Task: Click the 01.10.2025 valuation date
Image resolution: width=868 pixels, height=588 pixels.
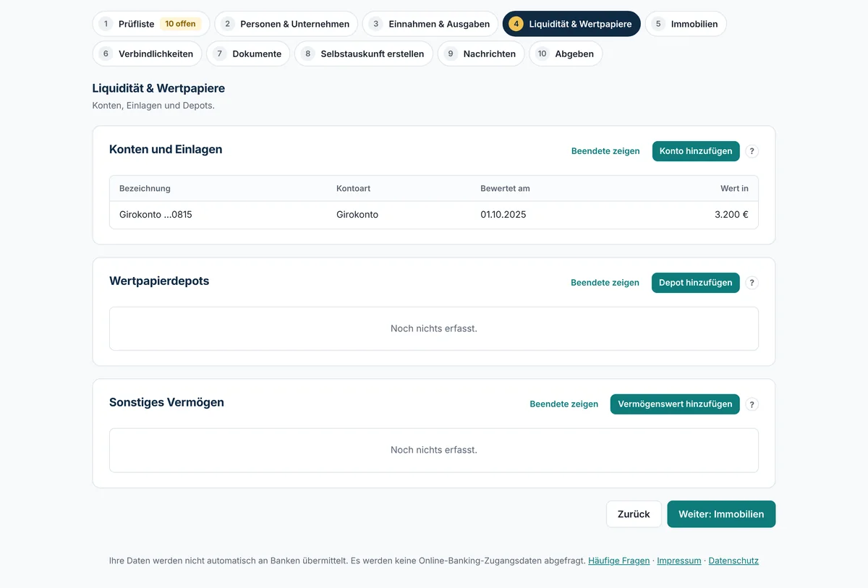Action: (x=503, y=215)
